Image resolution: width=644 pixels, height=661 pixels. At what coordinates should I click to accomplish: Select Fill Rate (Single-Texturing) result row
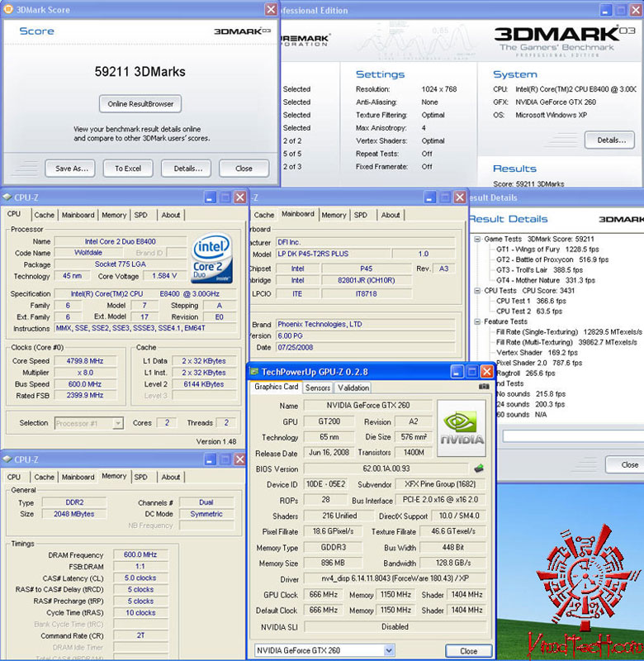point(569,332)
